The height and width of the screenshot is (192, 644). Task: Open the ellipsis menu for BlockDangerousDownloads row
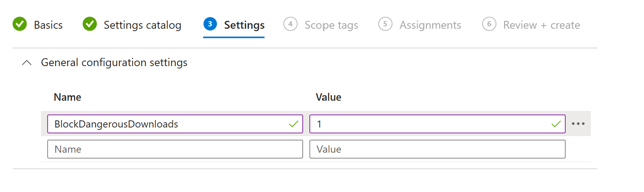tap(578, 124)
